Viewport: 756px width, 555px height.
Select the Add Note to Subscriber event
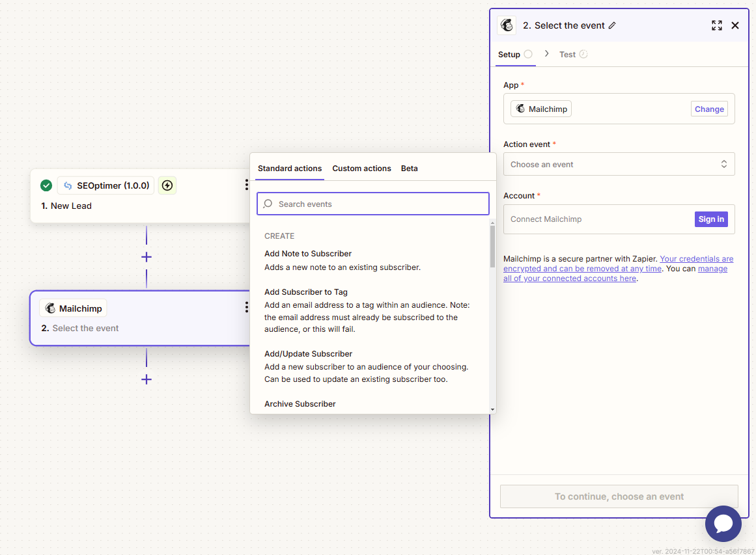pyautogui.click(x=308, y=254)
